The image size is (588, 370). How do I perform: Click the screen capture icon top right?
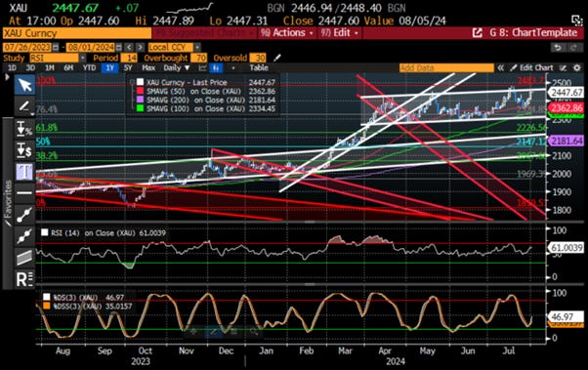[576, 20]
